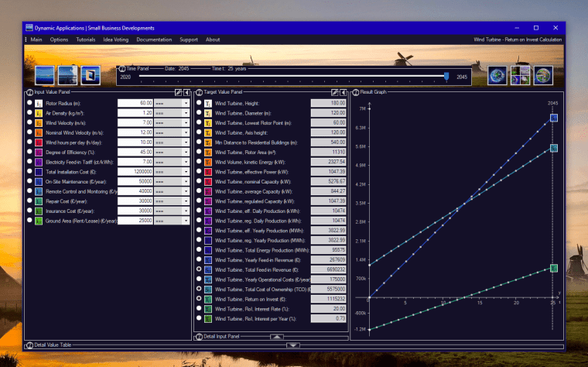Toggle the Total Cost of Ownership radio button
The height and width of the screenshot is (367, 588).
click(199, 289)
